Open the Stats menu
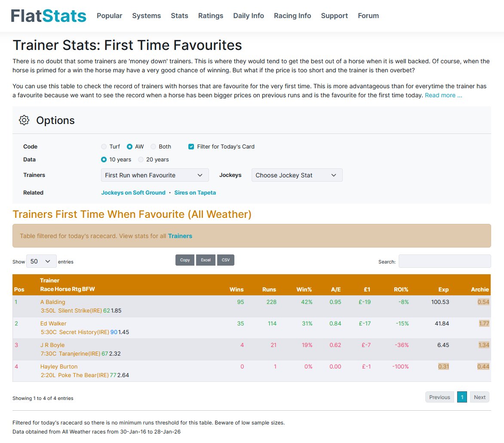The height and width of the screenshot is (443, 504). pos(179,16)
